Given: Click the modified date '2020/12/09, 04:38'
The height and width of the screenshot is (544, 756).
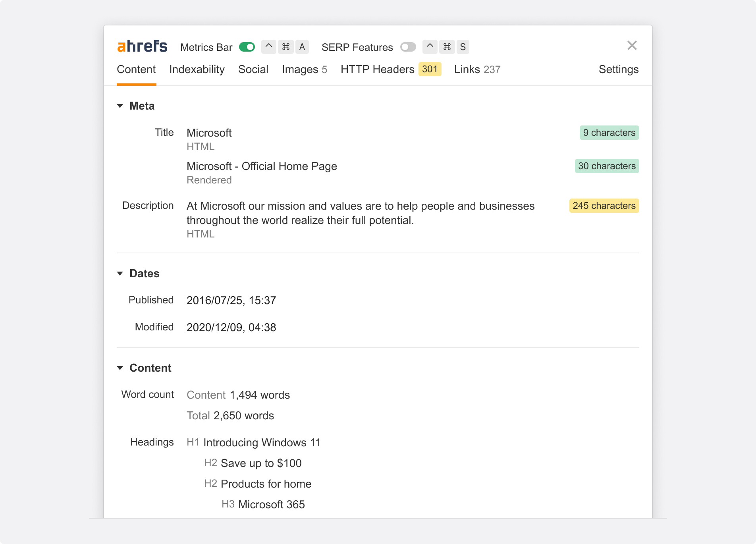Looking at the screenshot, I should (x=231, y=328).
